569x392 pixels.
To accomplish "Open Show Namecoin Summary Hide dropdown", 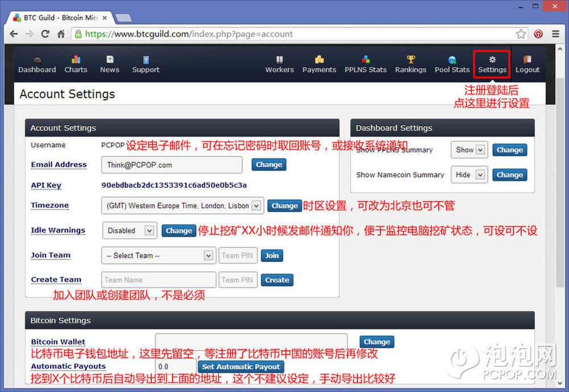I will tap(469, 175).
